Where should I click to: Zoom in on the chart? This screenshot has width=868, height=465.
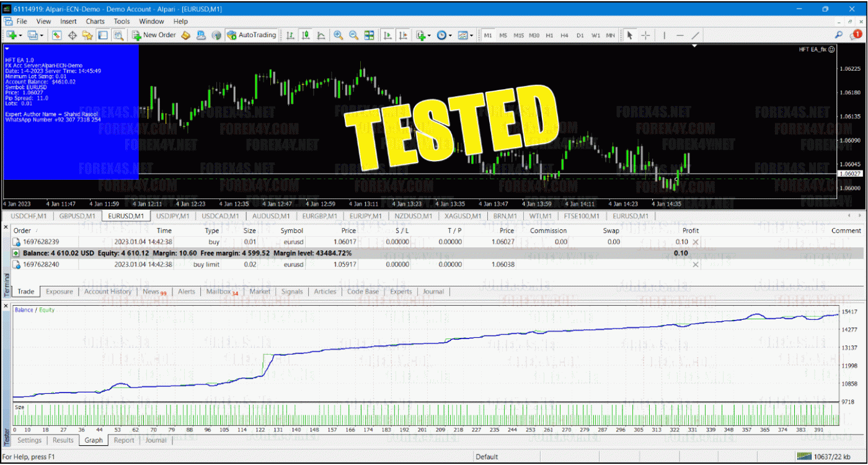coord(339,35)
